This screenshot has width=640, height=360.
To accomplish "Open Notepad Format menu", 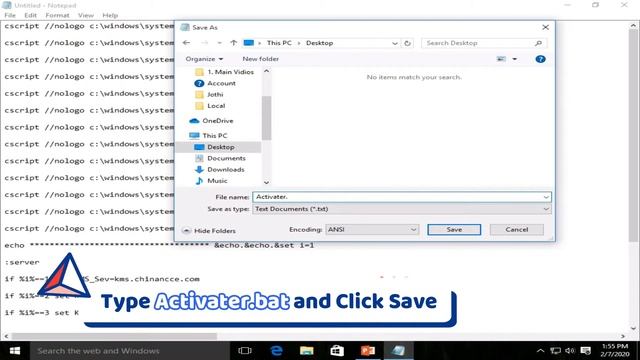I will (x=57, y=15).
